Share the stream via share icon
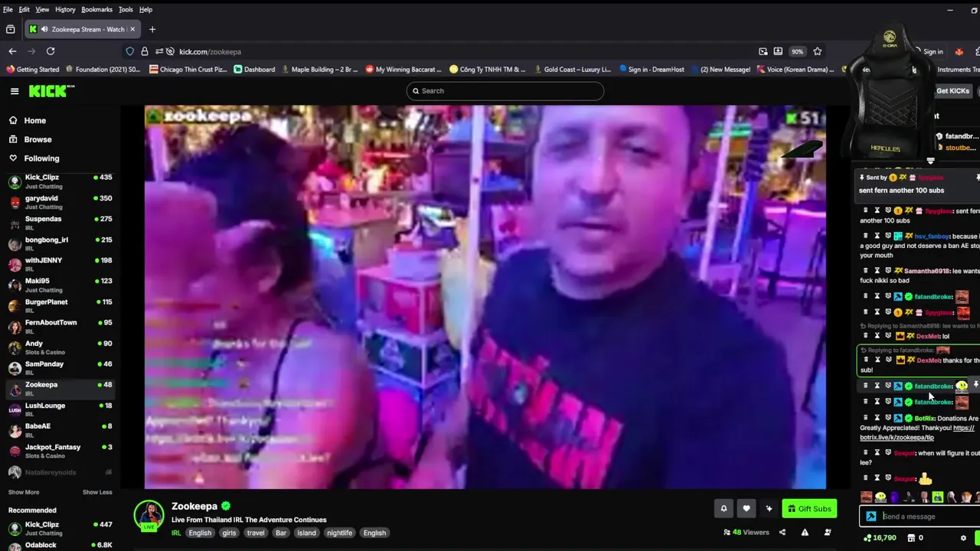 pyautogui.click(x=782, y=533)
